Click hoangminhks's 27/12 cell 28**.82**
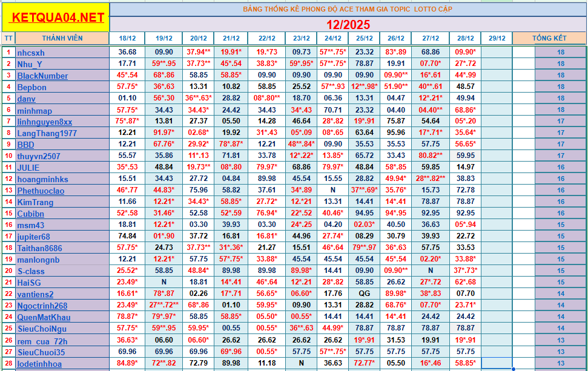The height and width of the screenshot is (371, 588). pos(431,179)
